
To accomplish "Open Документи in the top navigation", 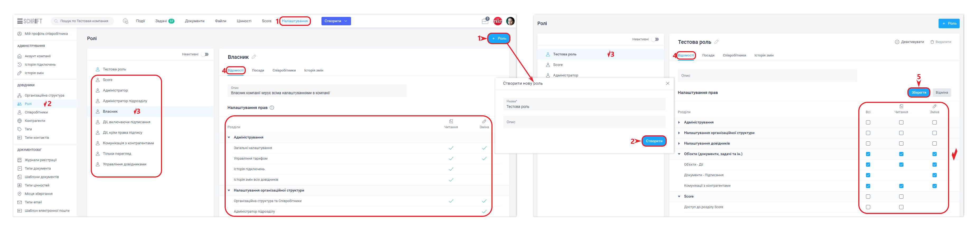I will point(195,21).
